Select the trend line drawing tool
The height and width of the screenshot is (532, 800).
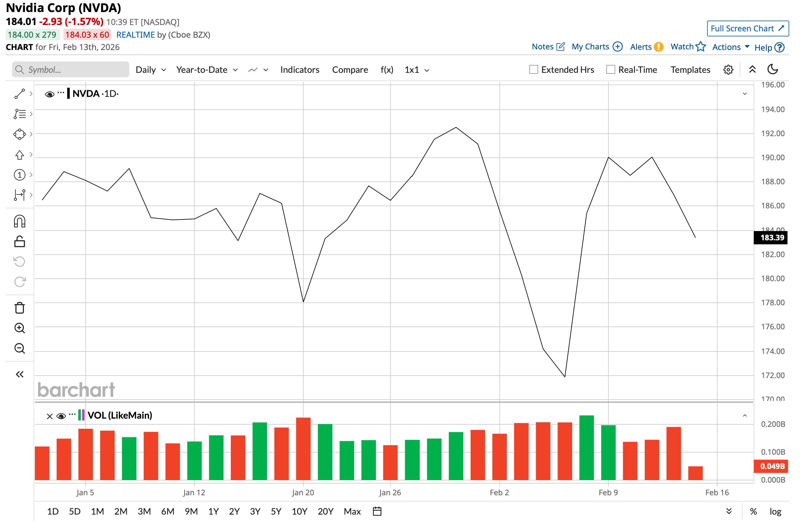click(19, 94)
